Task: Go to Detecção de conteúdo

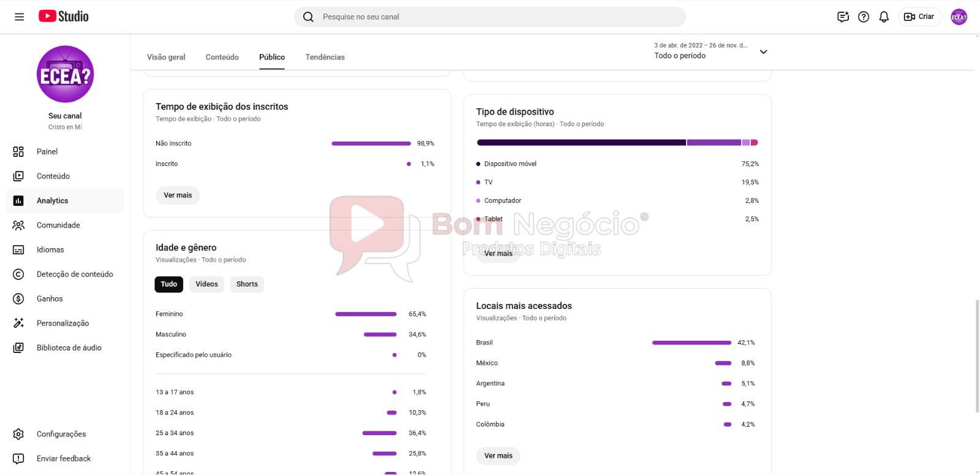Action: click(75, 274)
